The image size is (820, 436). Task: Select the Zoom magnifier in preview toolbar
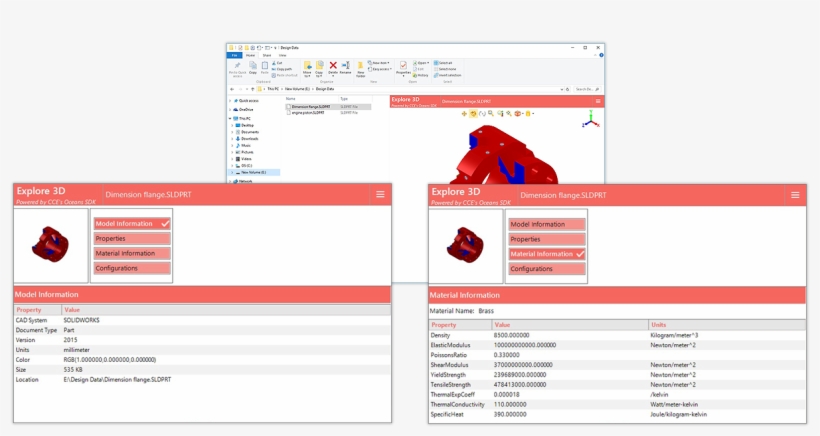(491, 113)
